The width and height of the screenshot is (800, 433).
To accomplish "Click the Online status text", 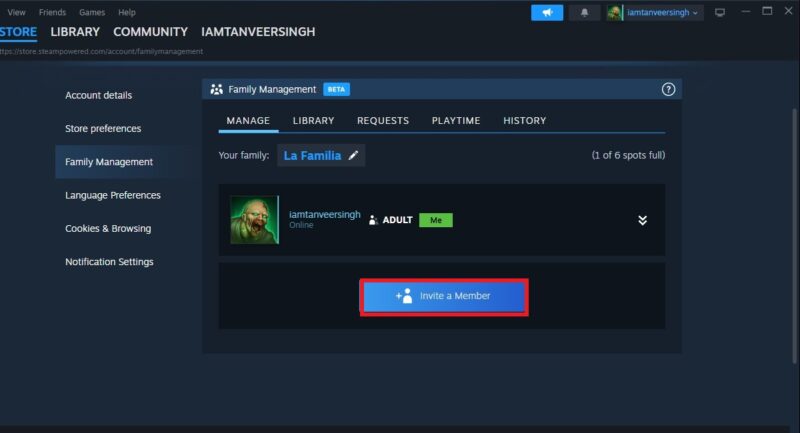I will 301,225.
